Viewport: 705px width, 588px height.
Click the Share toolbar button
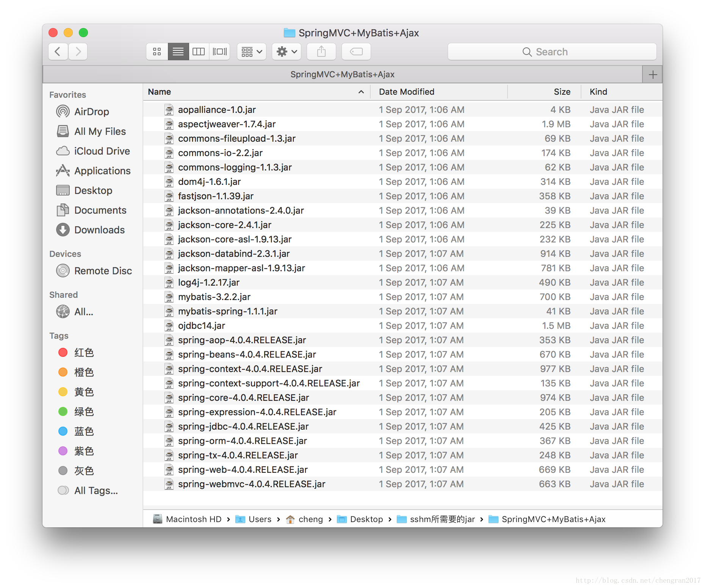[321, 52]
